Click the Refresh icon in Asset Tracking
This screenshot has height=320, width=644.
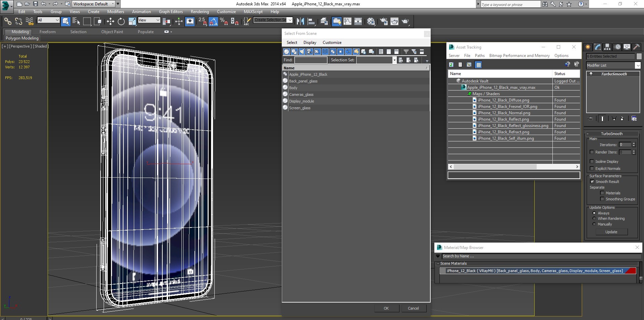(451, 65)
